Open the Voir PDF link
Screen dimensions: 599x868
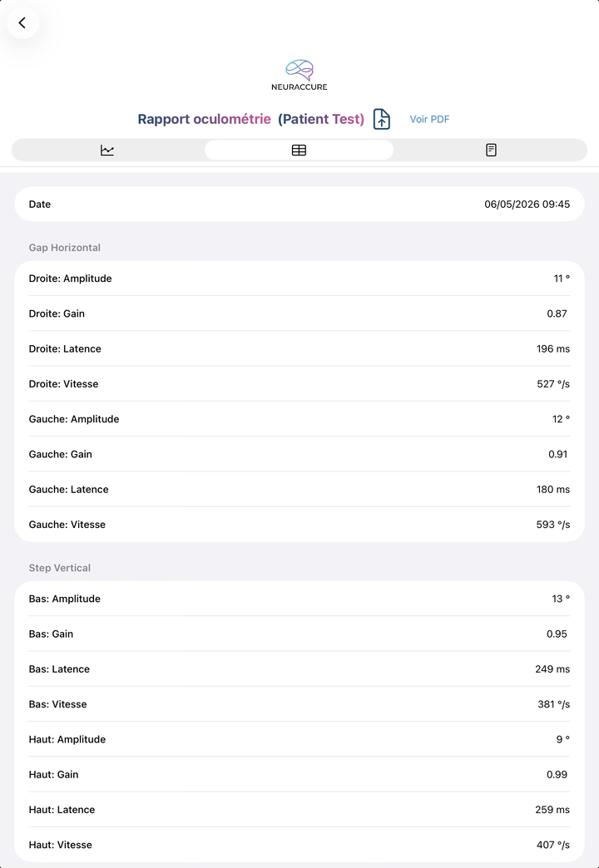(429, 119)
